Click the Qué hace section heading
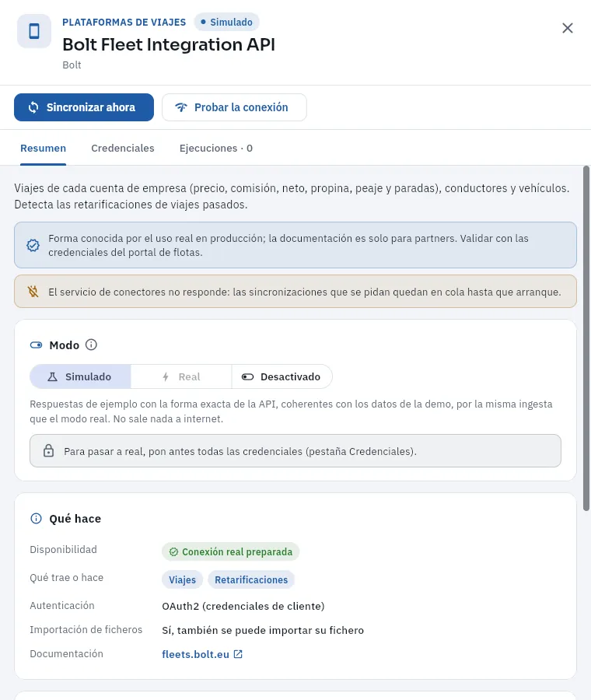 75,518
